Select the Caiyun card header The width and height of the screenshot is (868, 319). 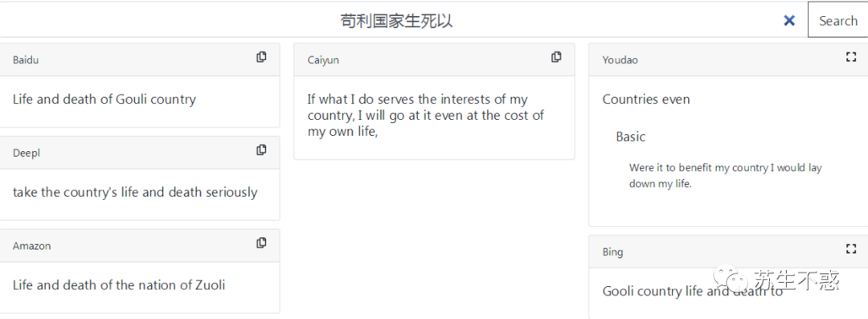pyautogui.click(x=435, y=59)
